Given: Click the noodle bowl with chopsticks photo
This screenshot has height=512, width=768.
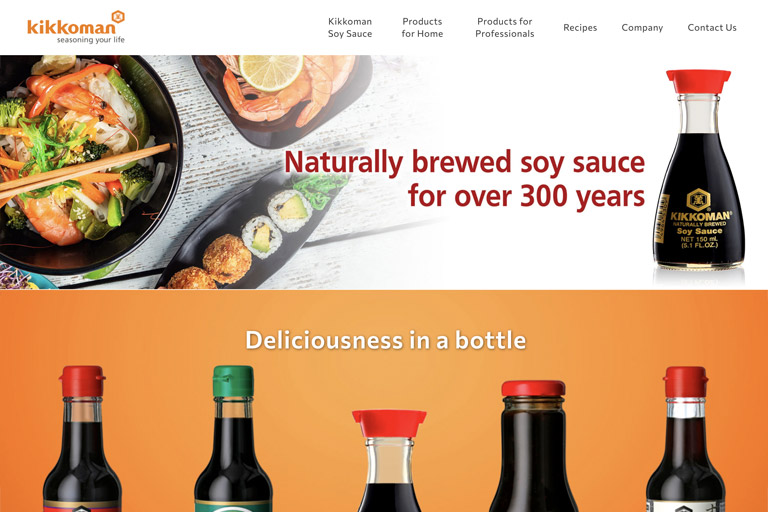Looking at the screenshot, I should click(88, 164).
